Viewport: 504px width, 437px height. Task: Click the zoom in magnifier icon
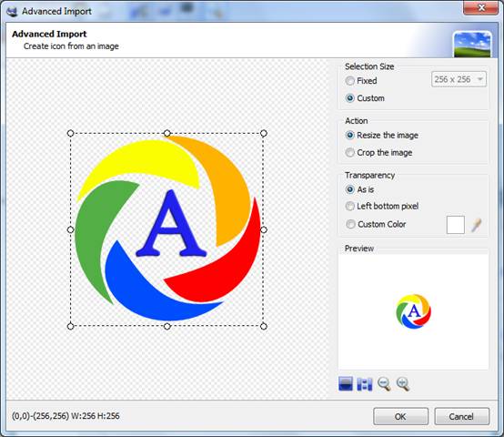point(403,383)
